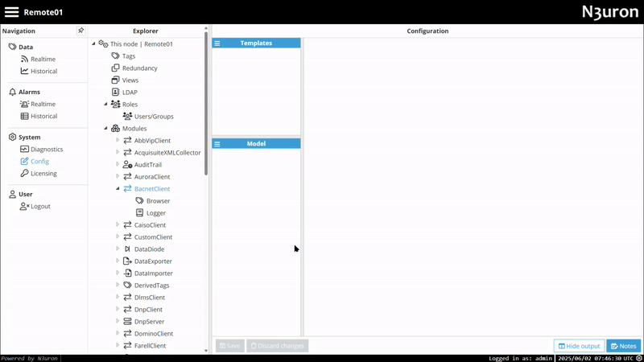The width and height of the screenshot is (644, 362).
Task: Open Config in navigation
Action: (39, 162)
